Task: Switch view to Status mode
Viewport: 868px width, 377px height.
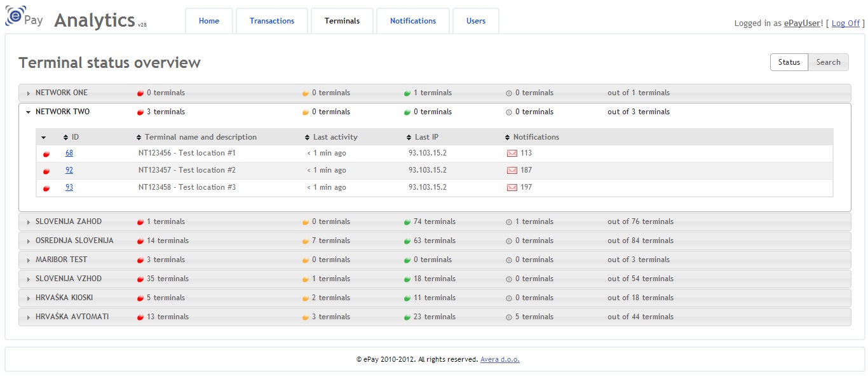Action: pyautogui.click(x=789, y=62)
